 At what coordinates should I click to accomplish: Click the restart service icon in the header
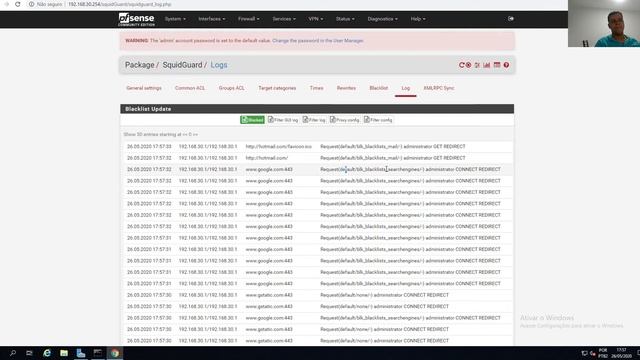click(x=462, y=65)
